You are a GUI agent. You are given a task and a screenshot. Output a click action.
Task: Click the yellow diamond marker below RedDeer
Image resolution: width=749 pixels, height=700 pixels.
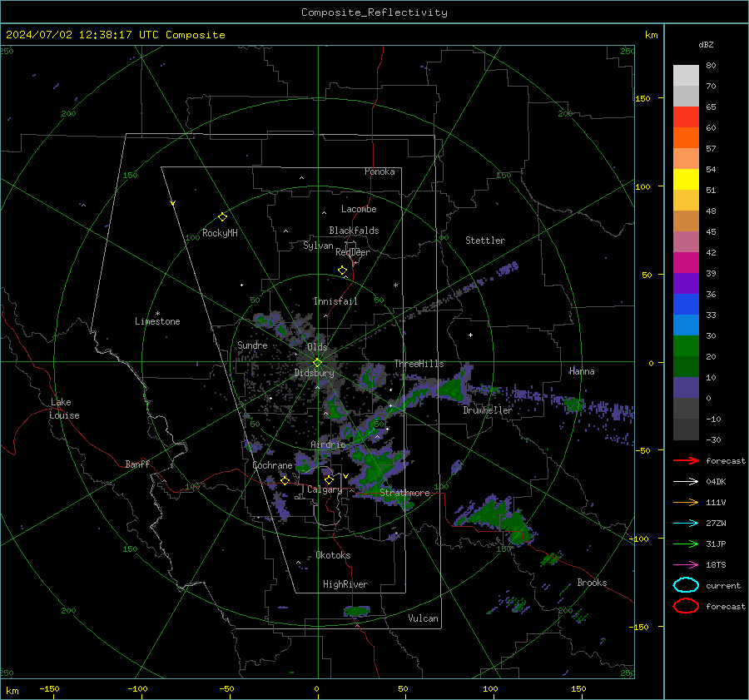[x=343, y=271]
